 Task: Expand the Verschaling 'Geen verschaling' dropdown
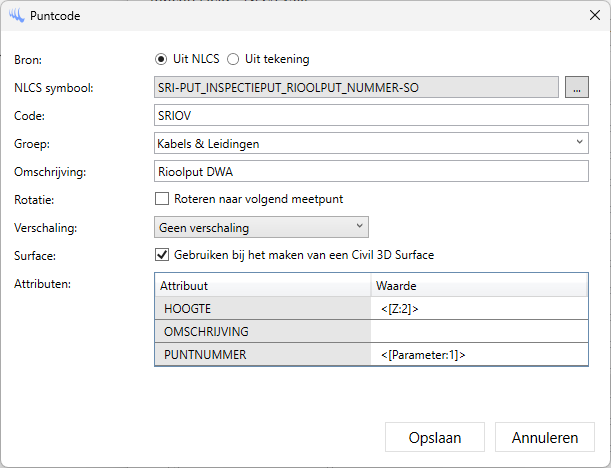click(x=262, y=227)
